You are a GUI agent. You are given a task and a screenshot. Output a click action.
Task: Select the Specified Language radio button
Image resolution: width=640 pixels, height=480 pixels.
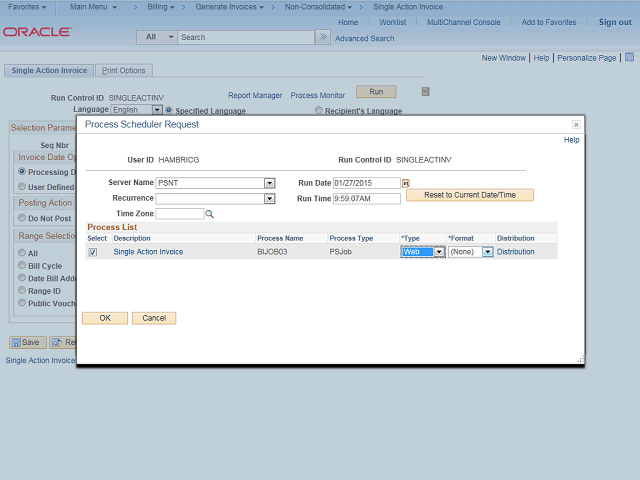pyautogui.click(x=169, y=110)
